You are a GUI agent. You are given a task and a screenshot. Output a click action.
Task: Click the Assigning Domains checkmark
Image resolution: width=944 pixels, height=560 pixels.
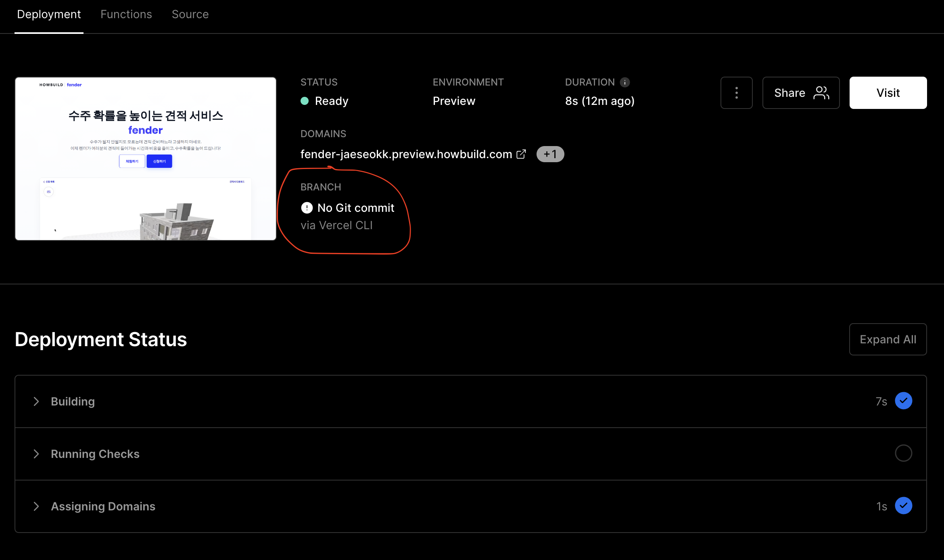click(904, 506)
